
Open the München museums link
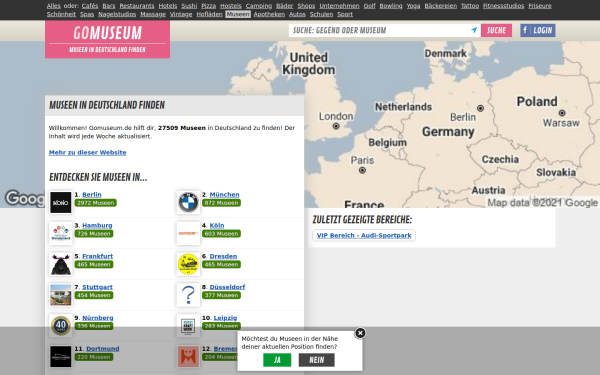[224, 194]
